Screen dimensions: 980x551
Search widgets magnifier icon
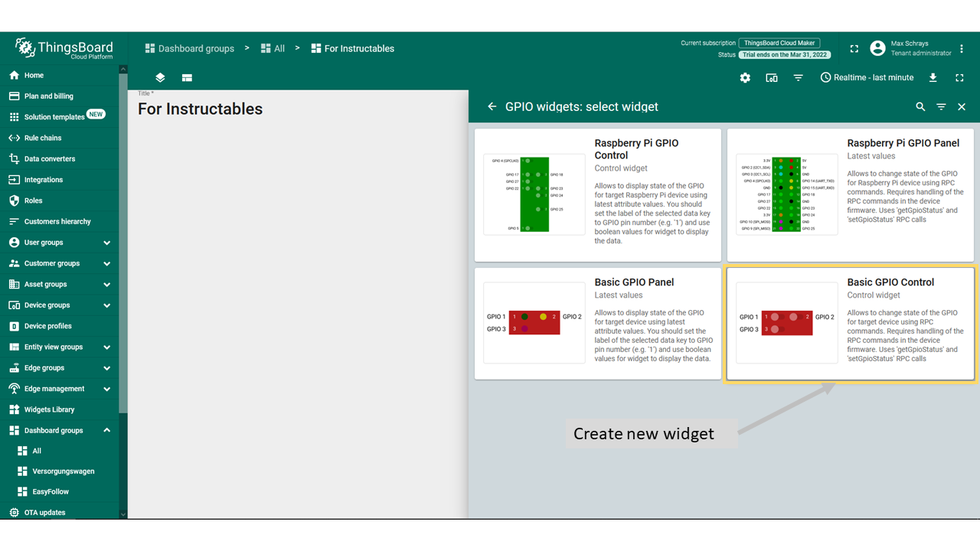(x=920, y=106)
